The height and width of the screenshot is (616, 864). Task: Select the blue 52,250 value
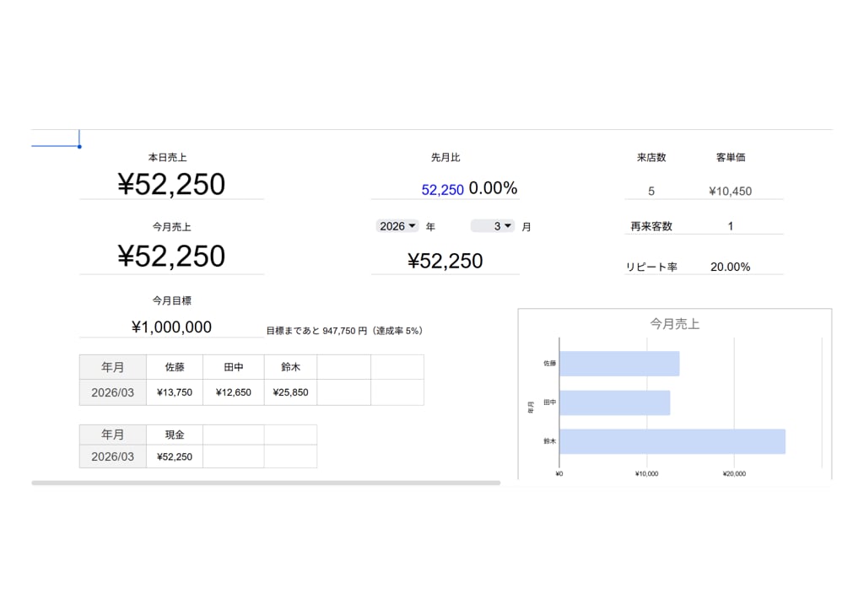click(442, 190)
